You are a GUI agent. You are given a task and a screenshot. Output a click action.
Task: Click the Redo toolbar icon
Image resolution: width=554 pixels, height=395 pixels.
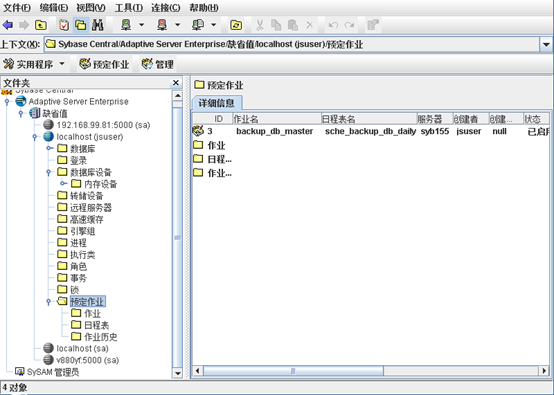349,25
